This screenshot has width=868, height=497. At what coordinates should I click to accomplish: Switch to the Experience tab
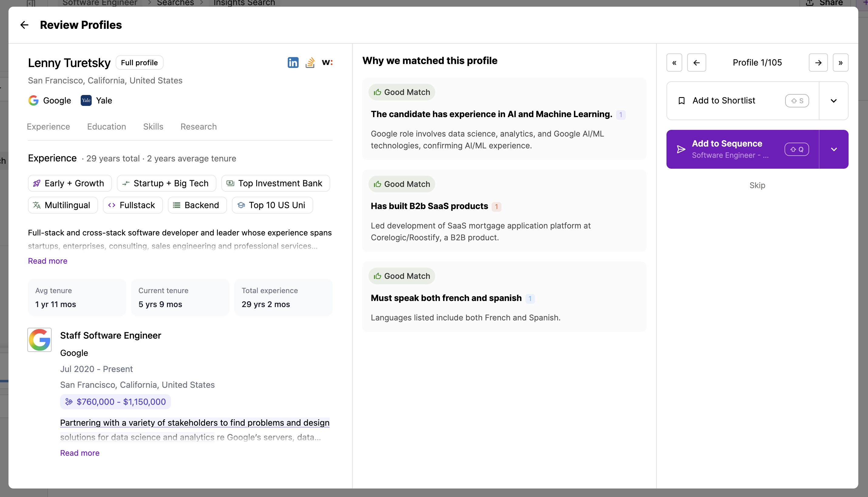point(49,127)
